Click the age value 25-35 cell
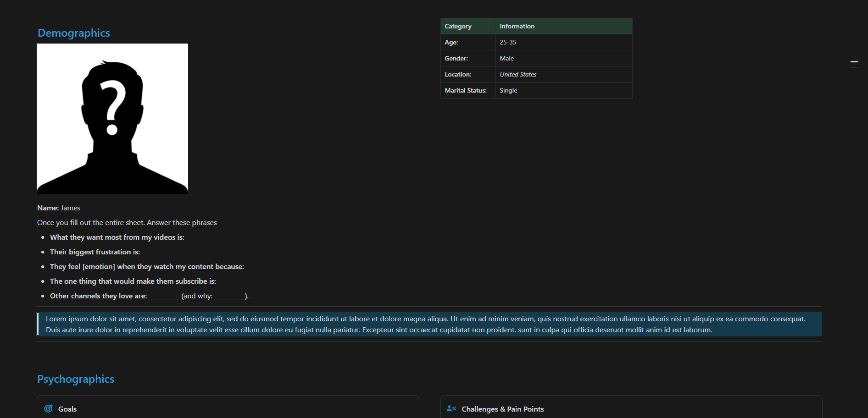 (x=508, y=42)
